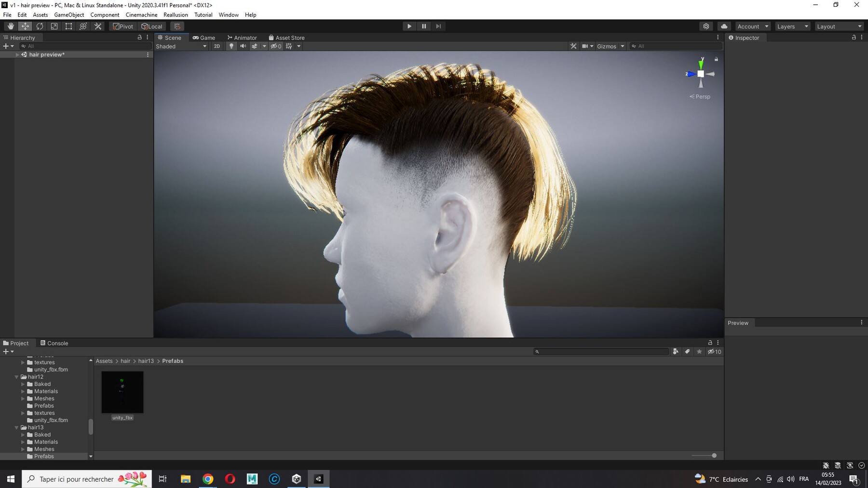Image resolution: width=868 pixels, height=488 pixels.
Task: Expand the hair preview scene in Hierarchy
Action: tap(17, 55)
